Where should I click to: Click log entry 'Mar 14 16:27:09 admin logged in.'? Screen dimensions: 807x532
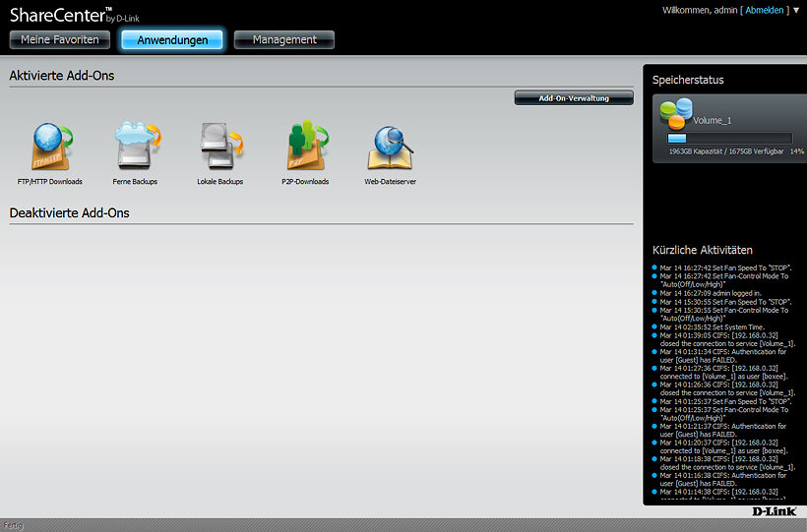(711, 293)
